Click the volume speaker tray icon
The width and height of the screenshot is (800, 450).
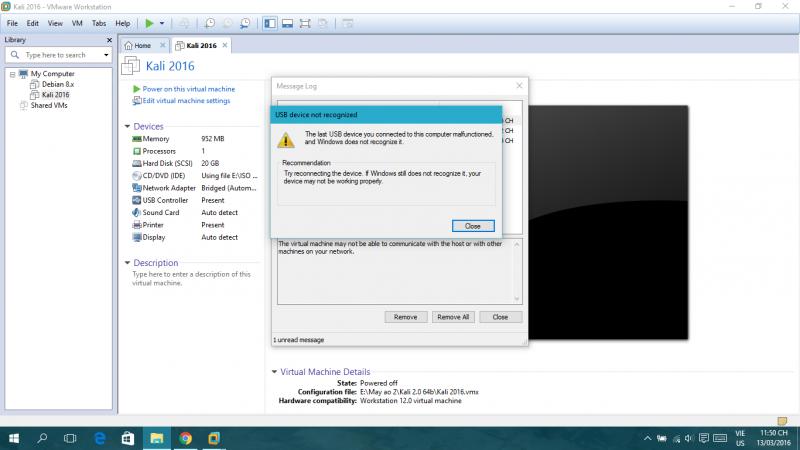[x=689, y=438]
